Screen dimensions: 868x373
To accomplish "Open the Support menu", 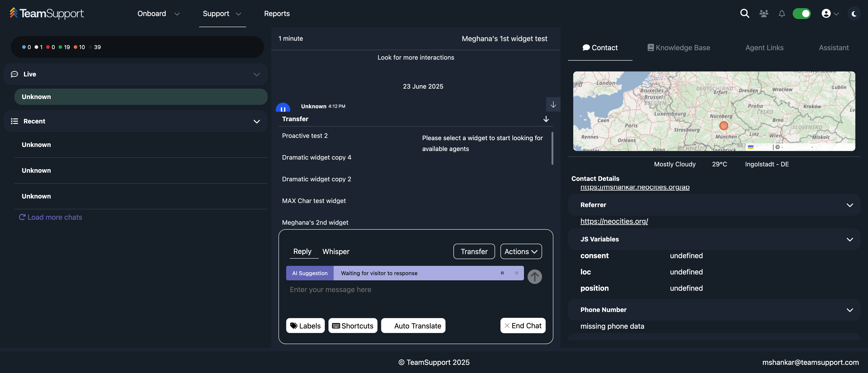I will coord(222,14).
